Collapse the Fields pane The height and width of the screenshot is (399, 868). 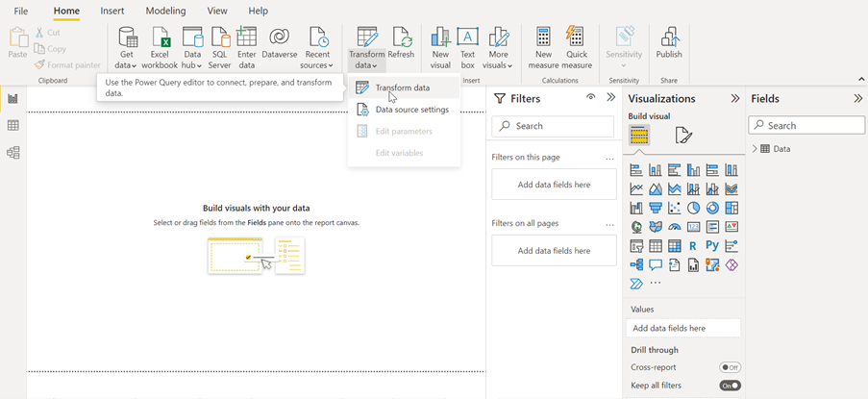pyautogui.click(x=858, y=98)
